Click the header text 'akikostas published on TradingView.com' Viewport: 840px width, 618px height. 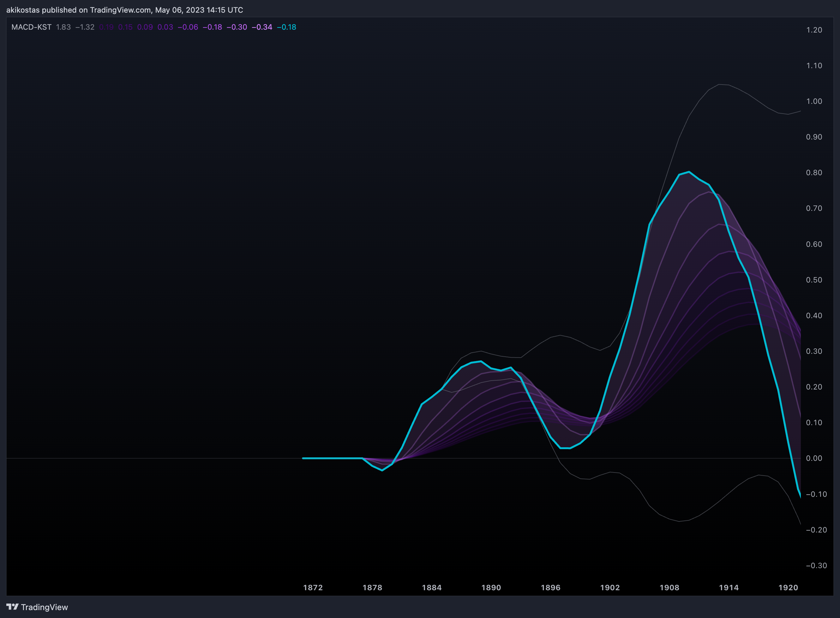(x=79, y=10)
